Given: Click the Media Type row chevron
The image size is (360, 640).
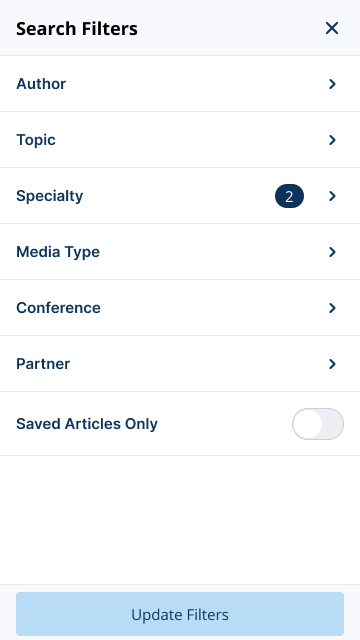Looking at the screenshot, I should (332, 252).
